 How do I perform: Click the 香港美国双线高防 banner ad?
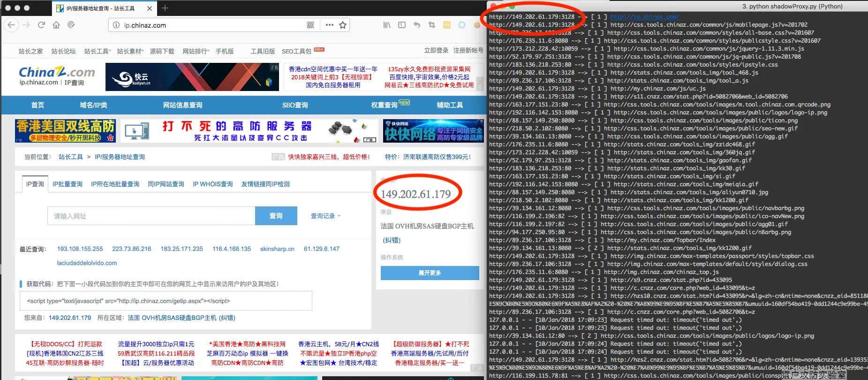point(65,130)
